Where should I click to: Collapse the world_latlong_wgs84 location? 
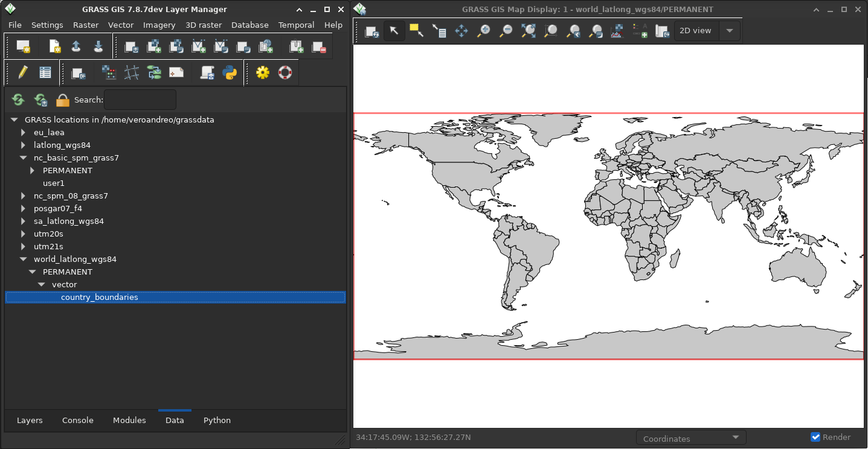point(23,259)
